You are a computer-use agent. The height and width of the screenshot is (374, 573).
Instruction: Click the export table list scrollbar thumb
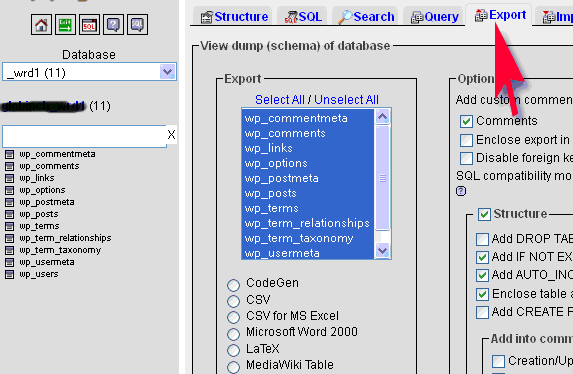383,178
